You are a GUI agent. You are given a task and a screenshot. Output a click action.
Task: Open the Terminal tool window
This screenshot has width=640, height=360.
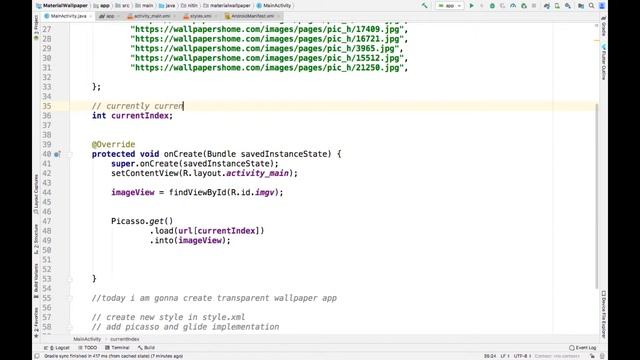pos(117,348)
